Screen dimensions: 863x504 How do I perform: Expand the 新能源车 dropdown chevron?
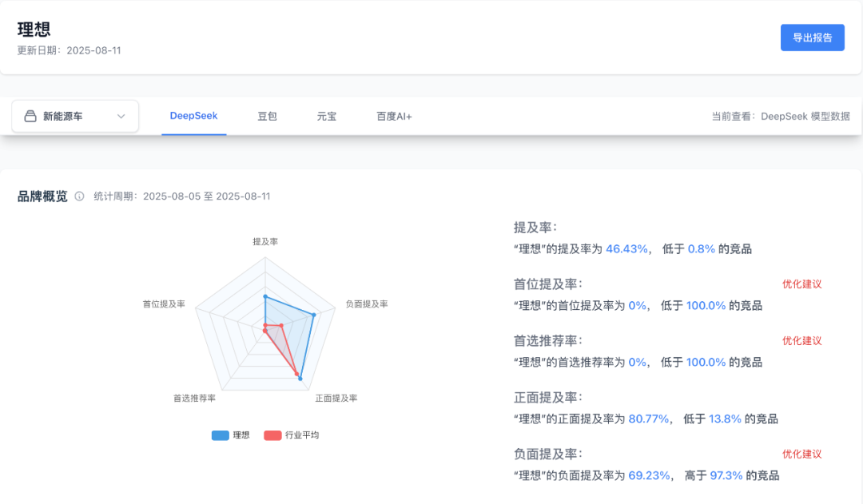121,117
